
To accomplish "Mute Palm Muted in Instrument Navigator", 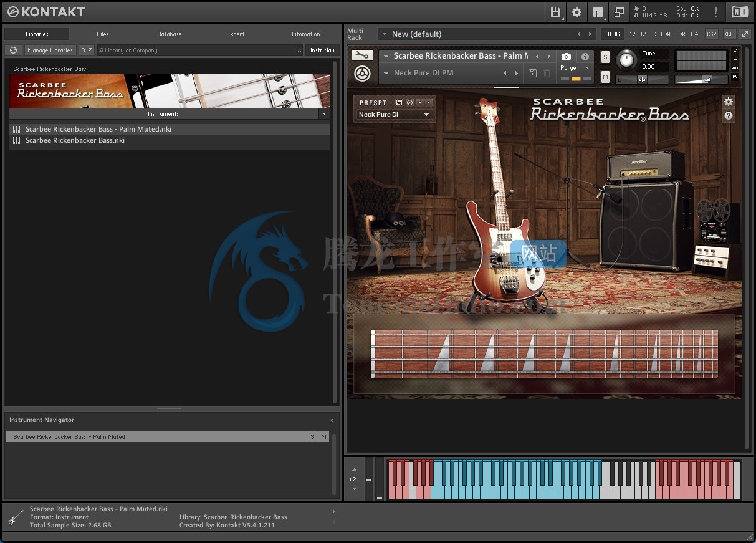I will (x=323, y=437).
